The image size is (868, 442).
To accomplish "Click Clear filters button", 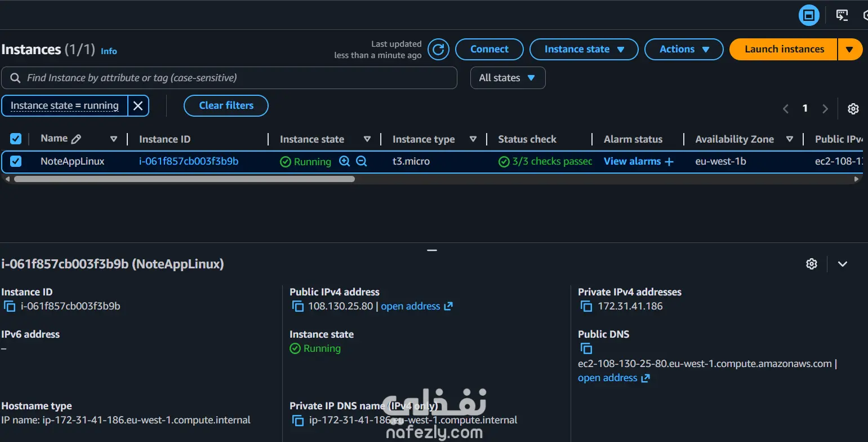I will click(x=226, y=105).
